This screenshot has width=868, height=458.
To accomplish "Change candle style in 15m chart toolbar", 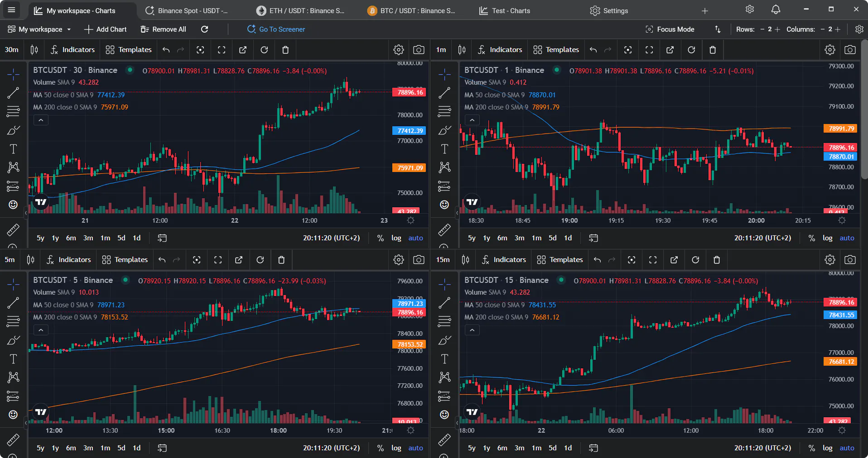I will (x=465, y=260).
